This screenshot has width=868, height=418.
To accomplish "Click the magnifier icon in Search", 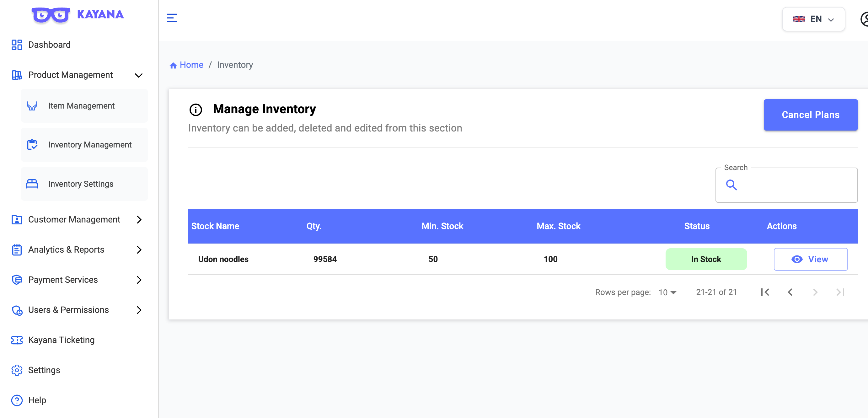I will pos(731,185).
